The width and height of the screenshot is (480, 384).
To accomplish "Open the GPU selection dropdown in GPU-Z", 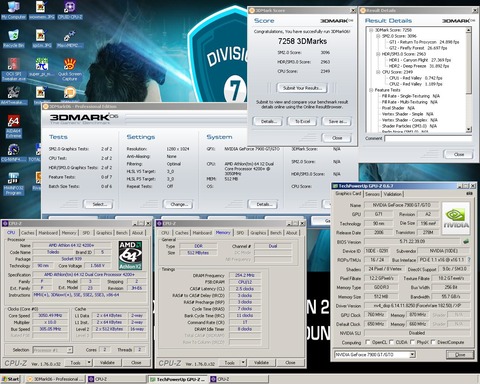I will [x=412, y=355].
